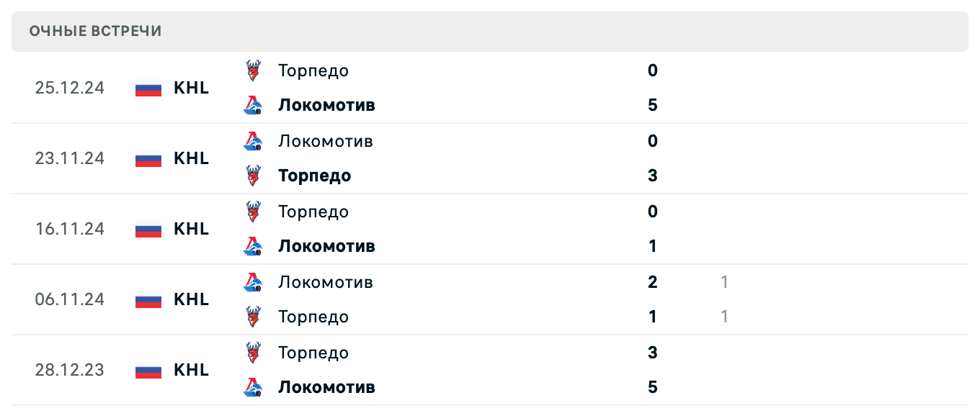This screenshot has height=416, width=980.
Task: Select the KHL label in the 16.11.24 row
Action: tap(191, 229)
